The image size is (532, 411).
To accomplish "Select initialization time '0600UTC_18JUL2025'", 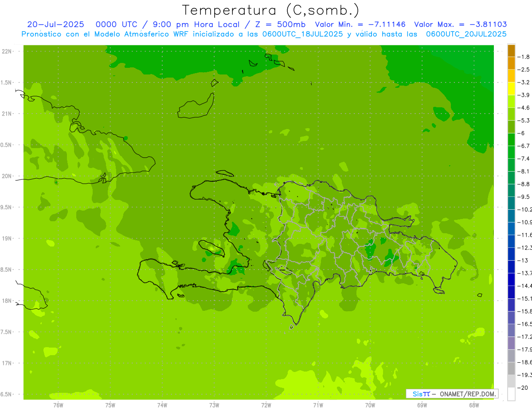I will (303, 34).
